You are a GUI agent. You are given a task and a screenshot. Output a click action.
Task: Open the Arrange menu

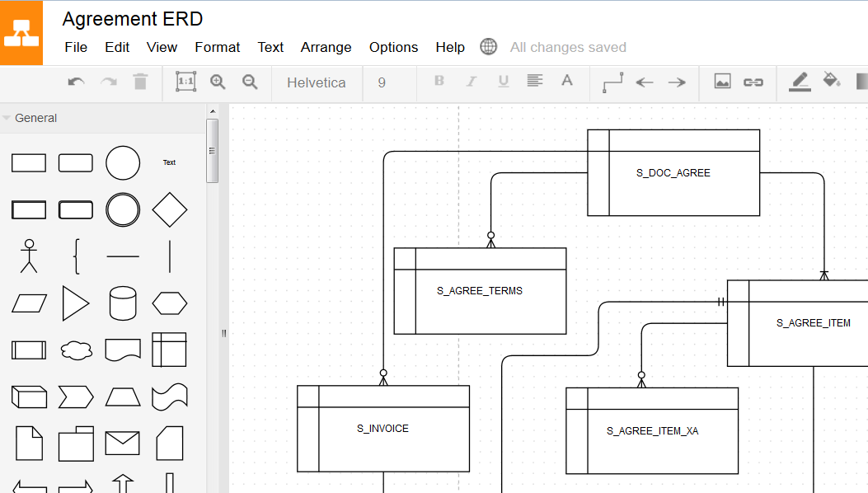click(326, 47)
